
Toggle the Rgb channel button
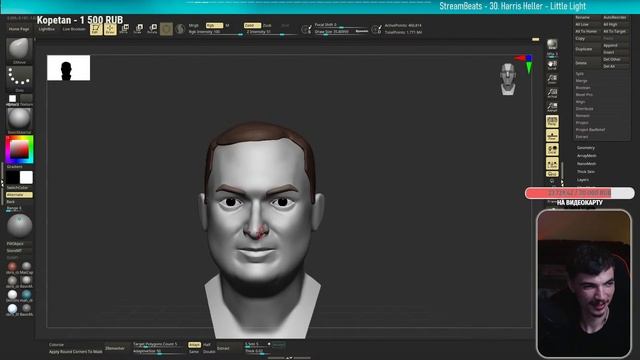point(214,25)
